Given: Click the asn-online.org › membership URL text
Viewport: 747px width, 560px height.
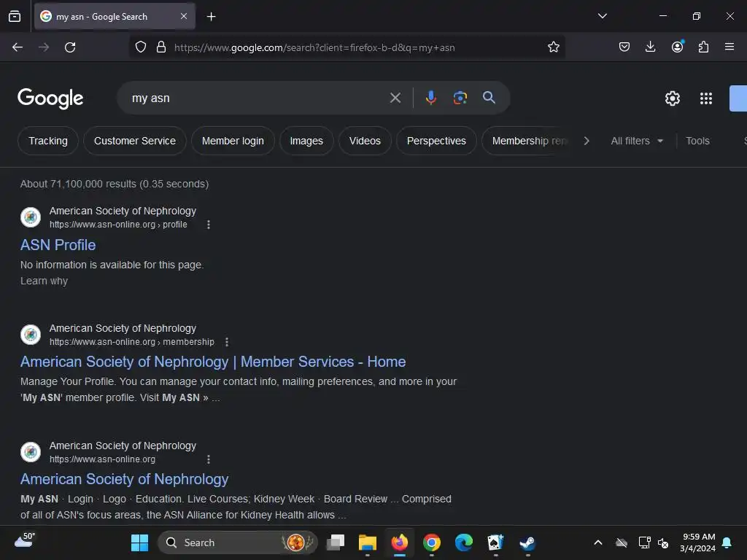Looking at the screenshot, I should coord(132,342).
